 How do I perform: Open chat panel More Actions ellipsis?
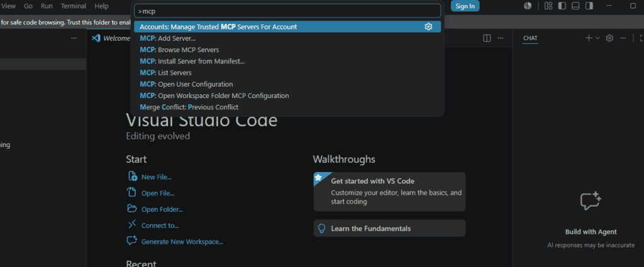tap(623, 38)
